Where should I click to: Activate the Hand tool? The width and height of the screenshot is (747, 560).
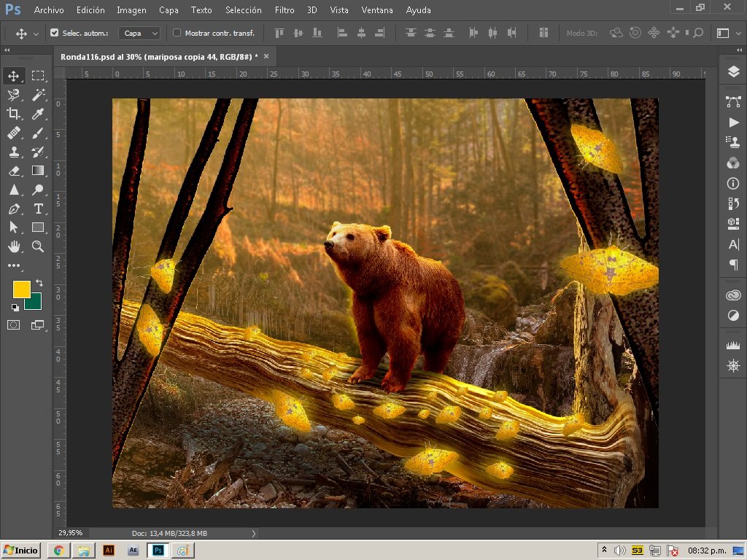tap(13, 246)
